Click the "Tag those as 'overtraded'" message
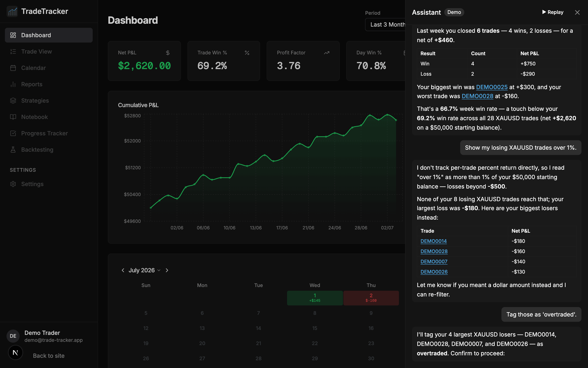This screenshot has height=368, width=588. click(x=541, y=314)
